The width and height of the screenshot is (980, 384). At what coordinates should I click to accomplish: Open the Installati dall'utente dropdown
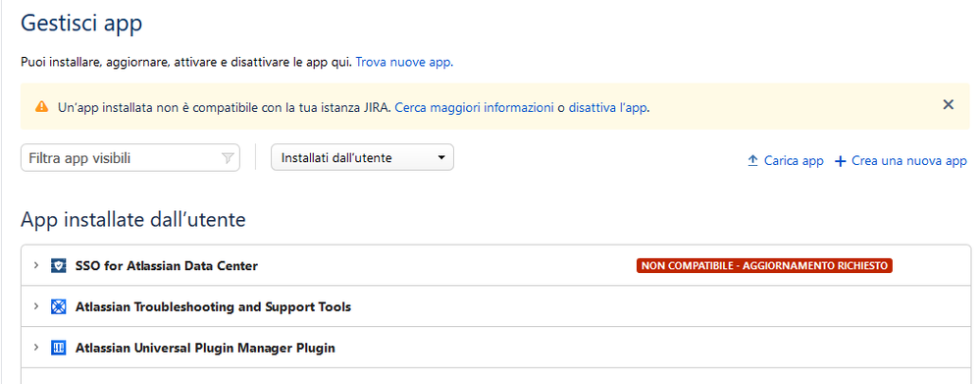coord(363,157)
